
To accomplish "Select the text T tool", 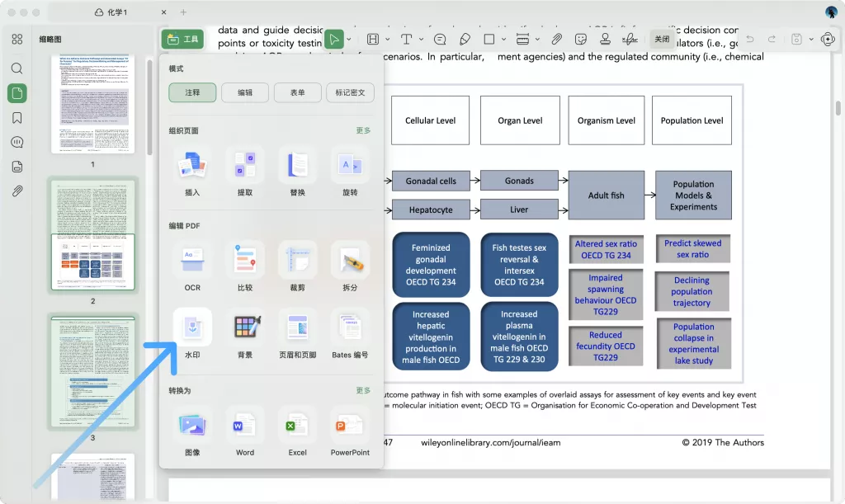I will (406, 39).
